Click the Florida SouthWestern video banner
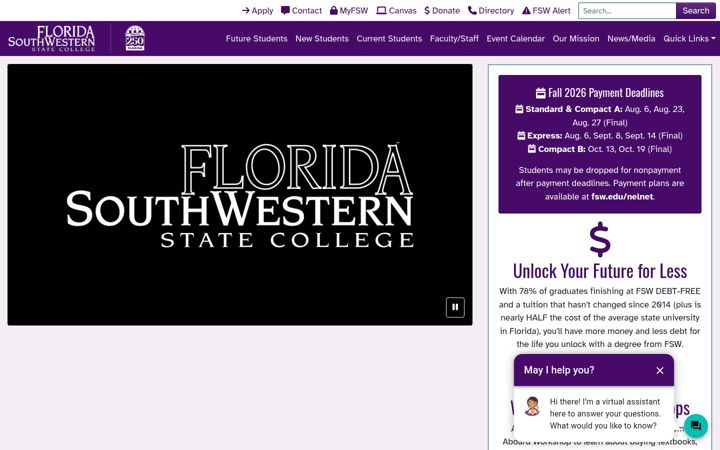 click(240, 195)
